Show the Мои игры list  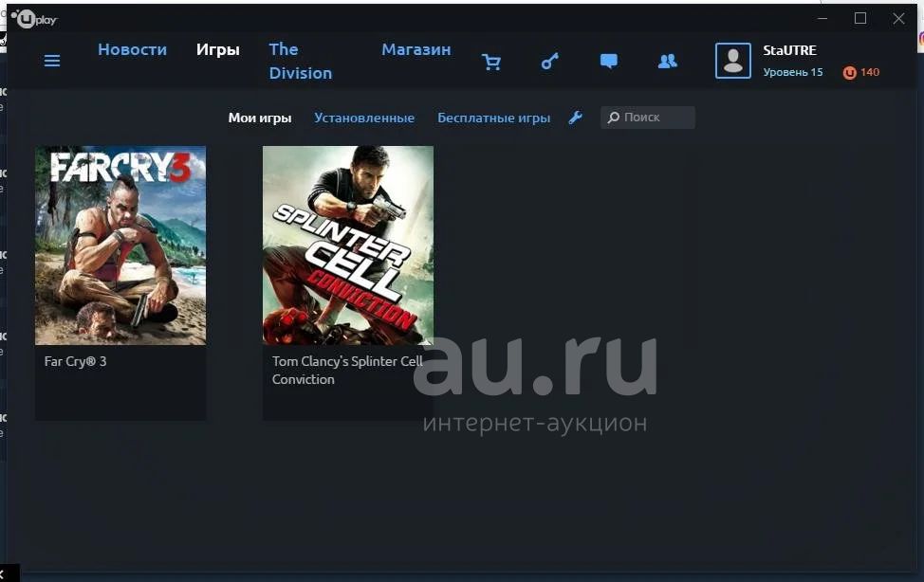tap(260, 118)
